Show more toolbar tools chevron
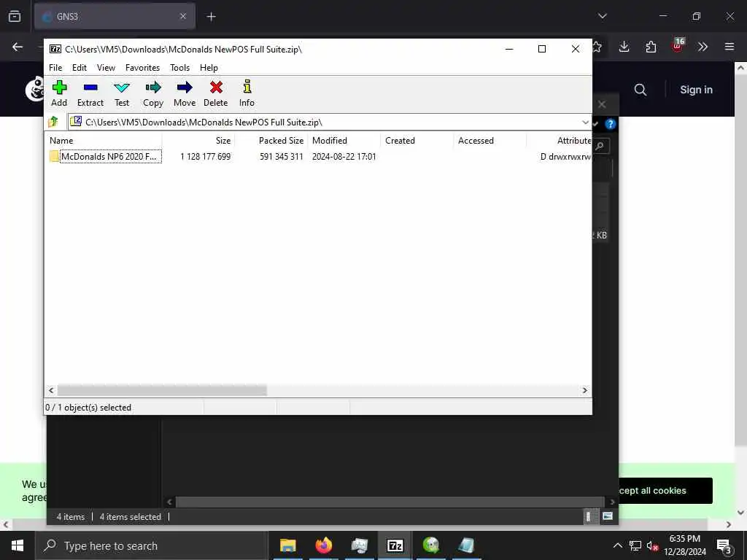 click(x=703, y=47)
